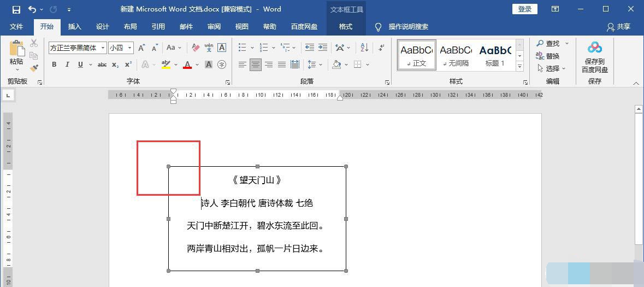
Task: Click the 登录 (Sign in) button
Action: [x=524, y=9]
